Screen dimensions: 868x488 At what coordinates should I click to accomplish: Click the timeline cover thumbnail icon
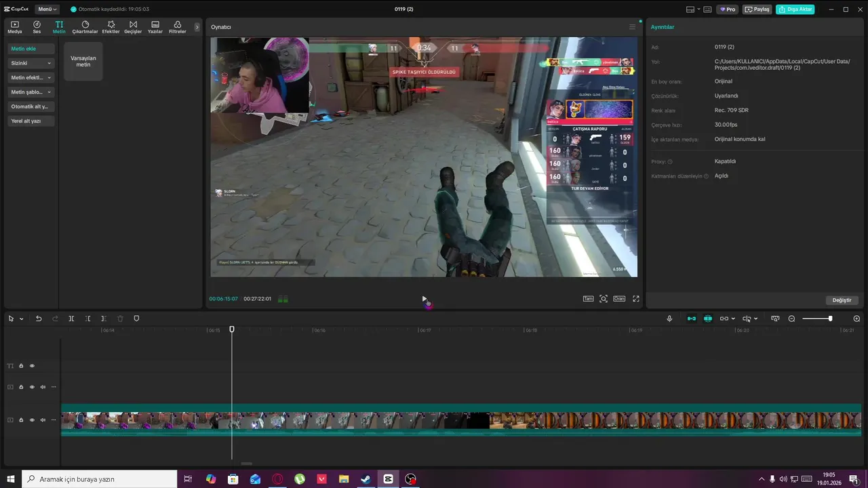click(x=775, y=319)
